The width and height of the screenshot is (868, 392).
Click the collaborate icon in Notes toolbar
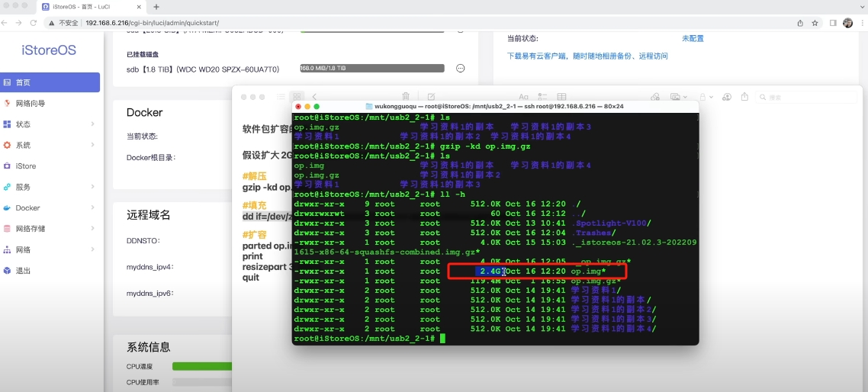[728, 96]
